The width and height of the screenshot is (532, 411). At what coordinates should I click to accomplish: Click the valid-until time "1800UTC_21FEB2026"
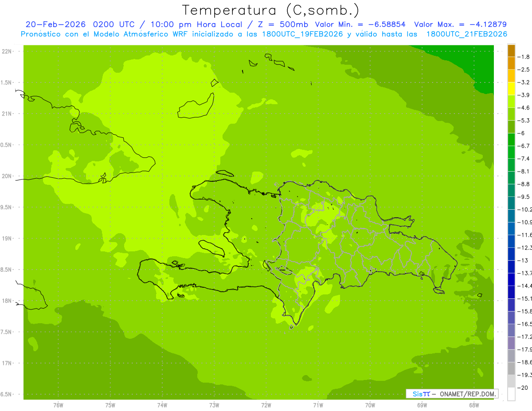pyautogui.click(x=466, y=34)
